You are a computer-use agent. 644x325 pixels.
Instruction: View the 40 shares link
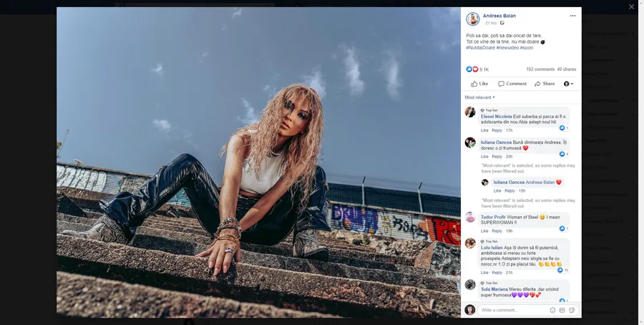(x=567, y=69)
